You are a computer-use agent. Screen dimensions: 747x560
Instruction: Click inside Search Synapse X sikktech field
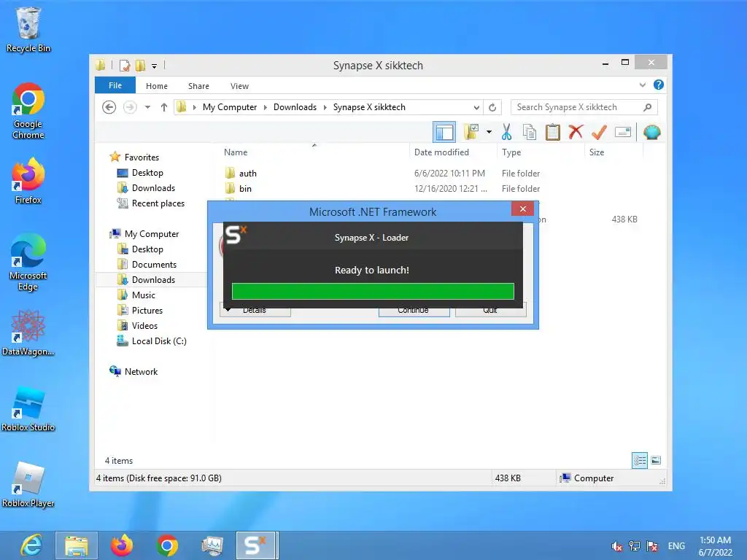coord(584,107)
